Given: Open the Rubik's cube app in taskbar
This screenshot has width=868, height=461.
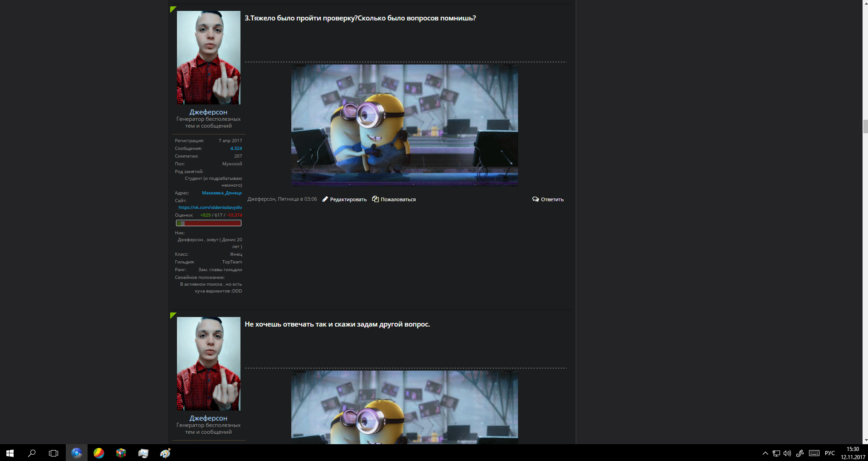Looking at the screenshot, I should click(121, 453).
